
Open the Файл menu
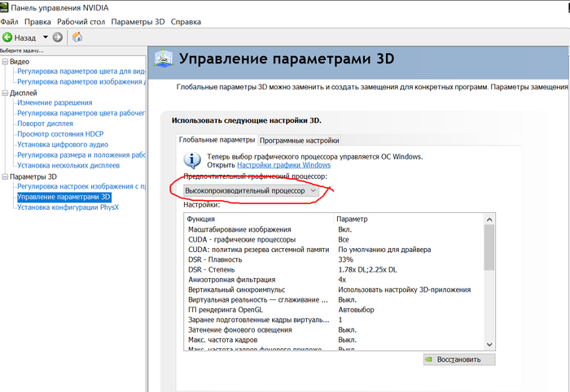point(9,22)
